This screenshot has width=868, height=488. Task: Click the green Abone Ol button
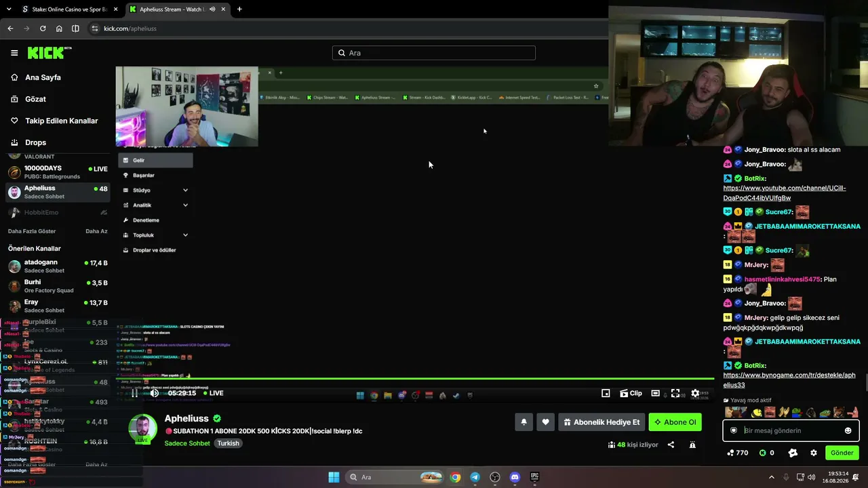pos(675,422)
